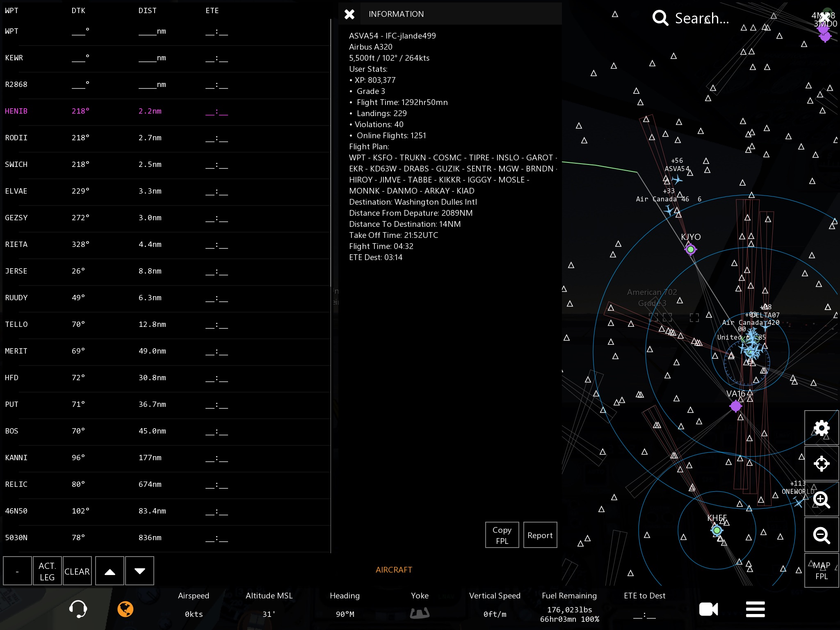Screen dimensions: 840x630
Task: Center map on aircraft crosshair icon
Action: tap(821, 463)
